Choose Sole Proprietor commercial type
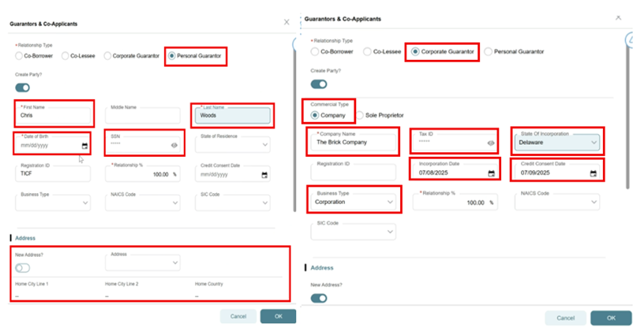Viewport: 644px width, 331px height. [x=360, y=115]
